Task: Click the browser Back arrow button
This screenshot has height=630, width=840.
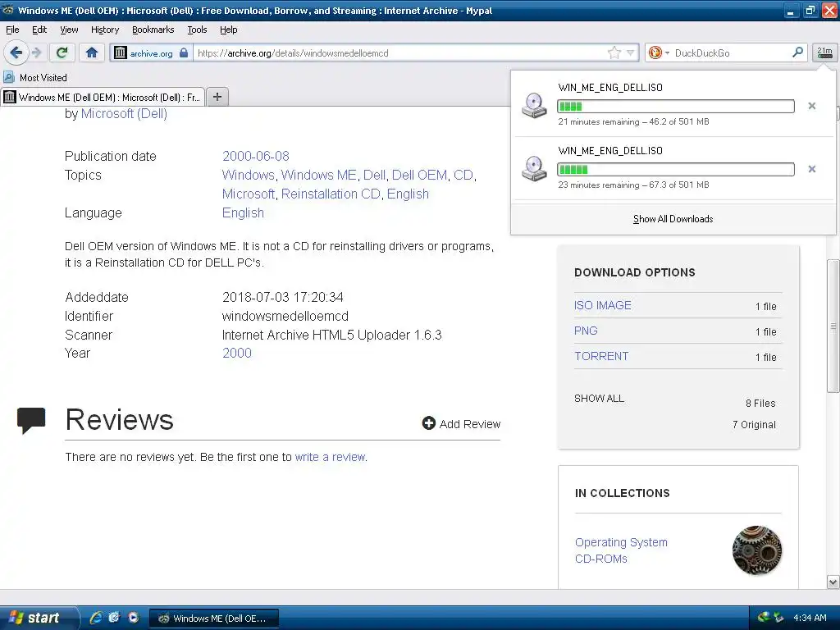Action: click(16, 52)
